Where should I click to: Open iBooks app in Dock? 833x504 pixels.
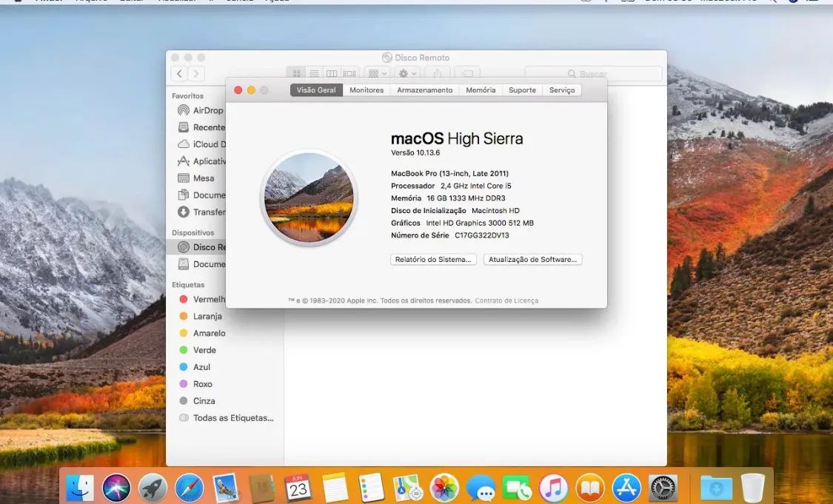[x=589, y=488]
